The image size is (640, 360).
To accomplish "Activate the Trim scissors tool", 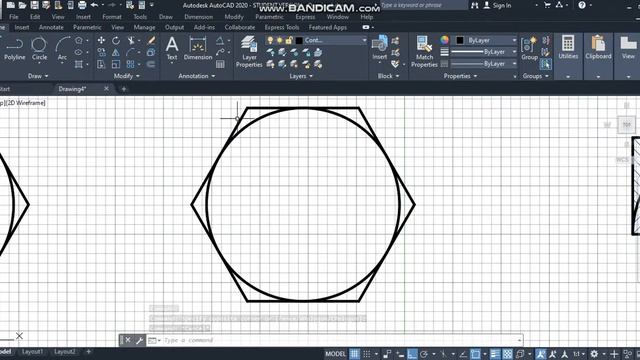I will pyautogui.click(x=131, y=40).
